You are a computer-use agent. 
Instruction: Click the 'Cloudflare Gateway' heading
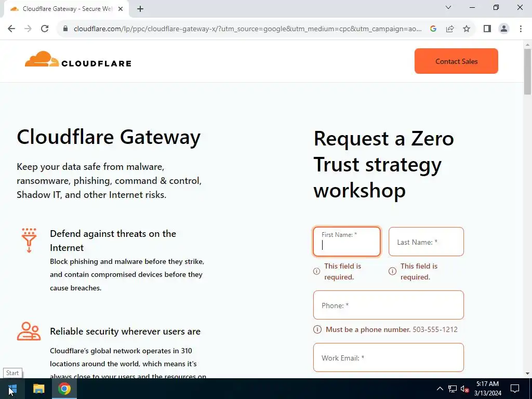(x=109, y=137)
